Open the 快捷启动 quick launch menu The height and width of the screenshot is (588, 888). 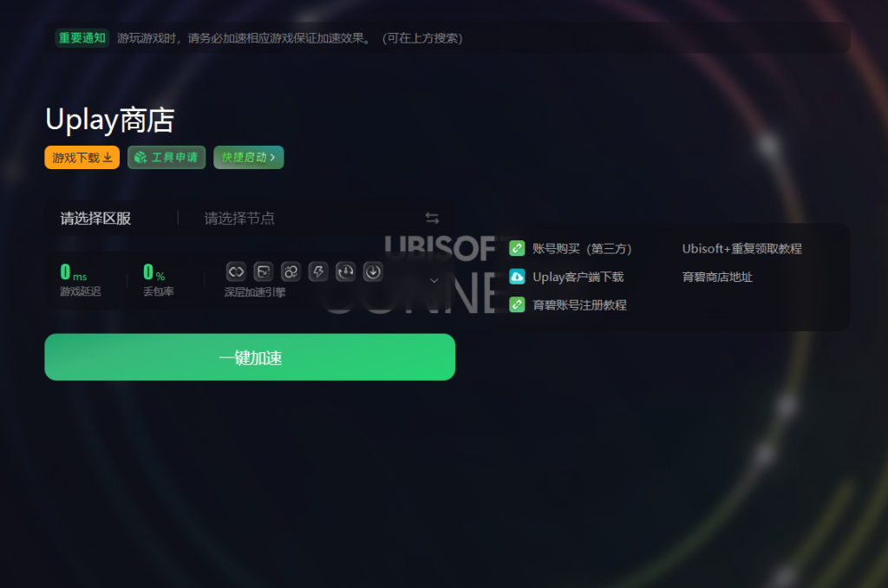249,158
